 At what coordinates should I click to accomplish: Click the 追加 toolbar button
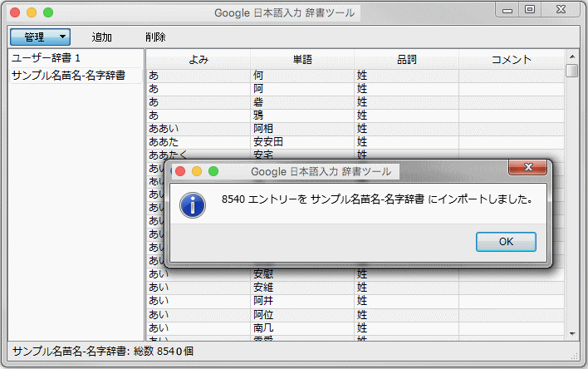click(101, 37)
